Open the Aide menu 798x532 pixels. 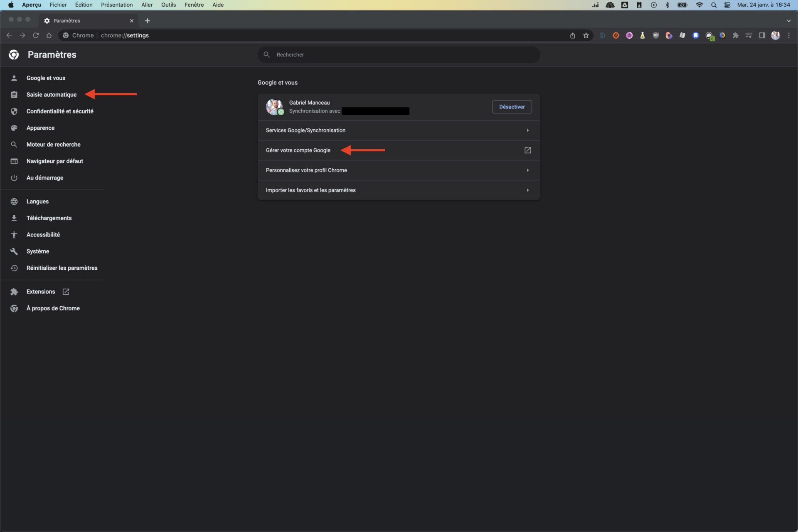click(218, 5)
